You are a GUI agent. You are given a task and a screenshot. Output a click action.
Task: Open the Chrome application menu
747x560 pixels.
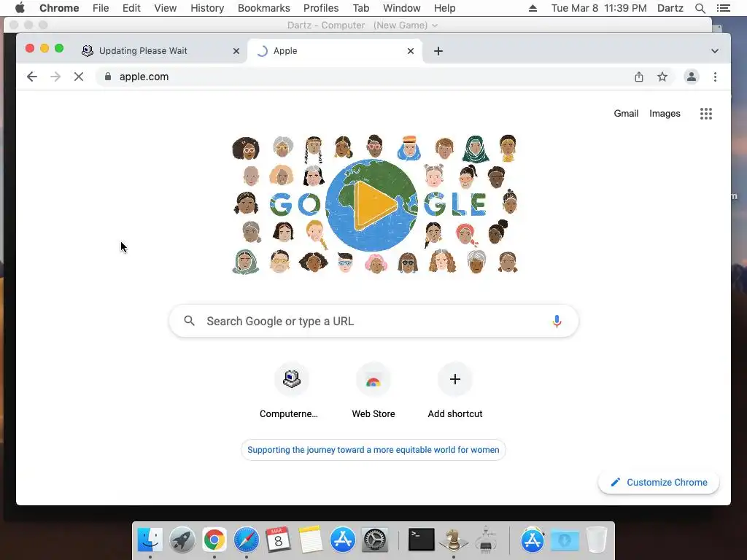point(59,8)
